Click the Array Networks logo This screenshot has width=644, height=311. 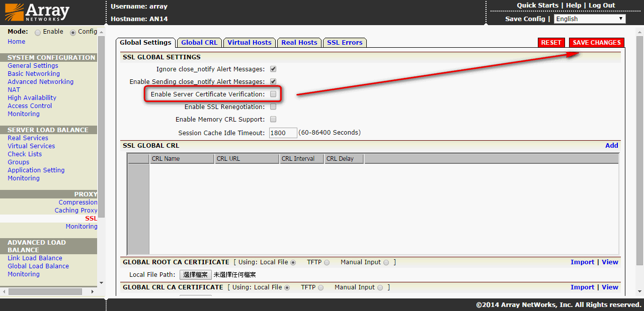(x=37, y=12)
